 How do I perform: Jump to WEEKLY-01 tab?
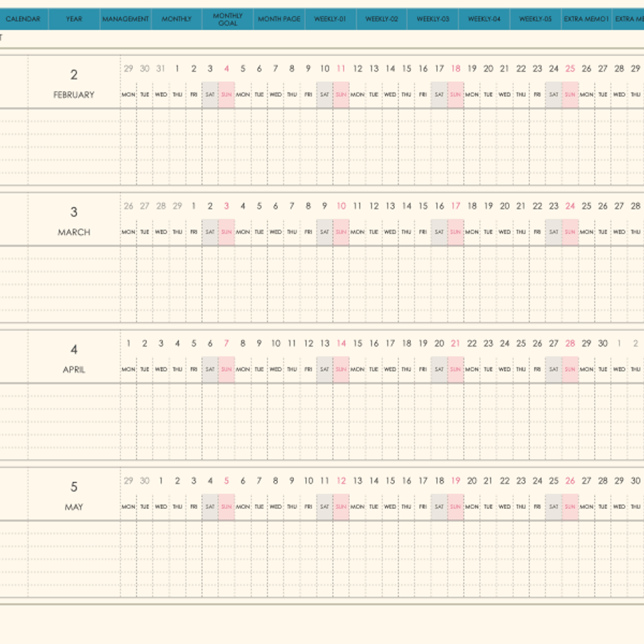330,19
